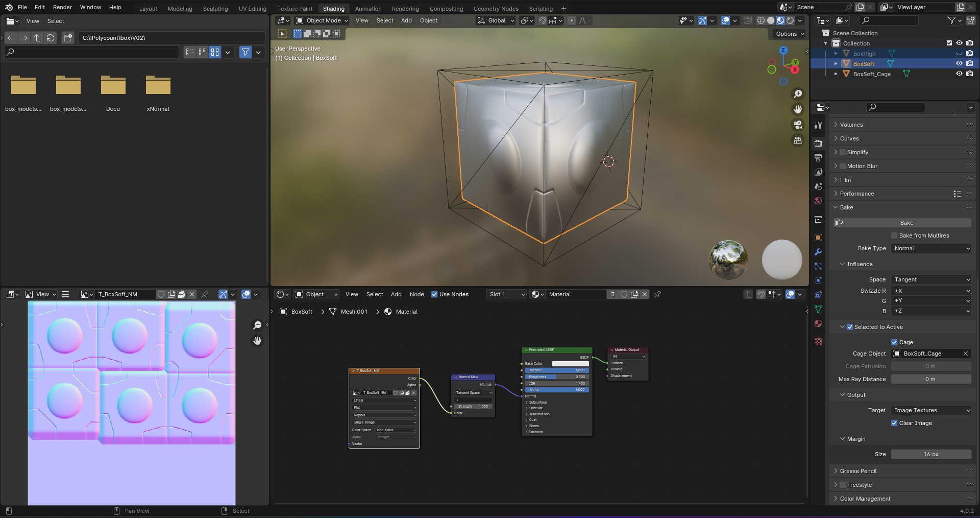980x518 pixels.
Task: Open the Particles properties tab
Action: point(818,266)
